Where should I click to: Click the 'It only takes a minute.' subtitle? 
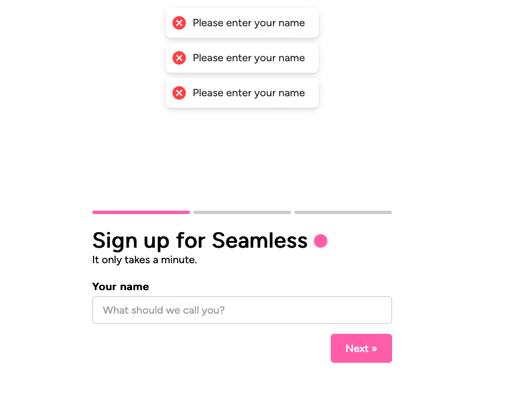(145, 260)
